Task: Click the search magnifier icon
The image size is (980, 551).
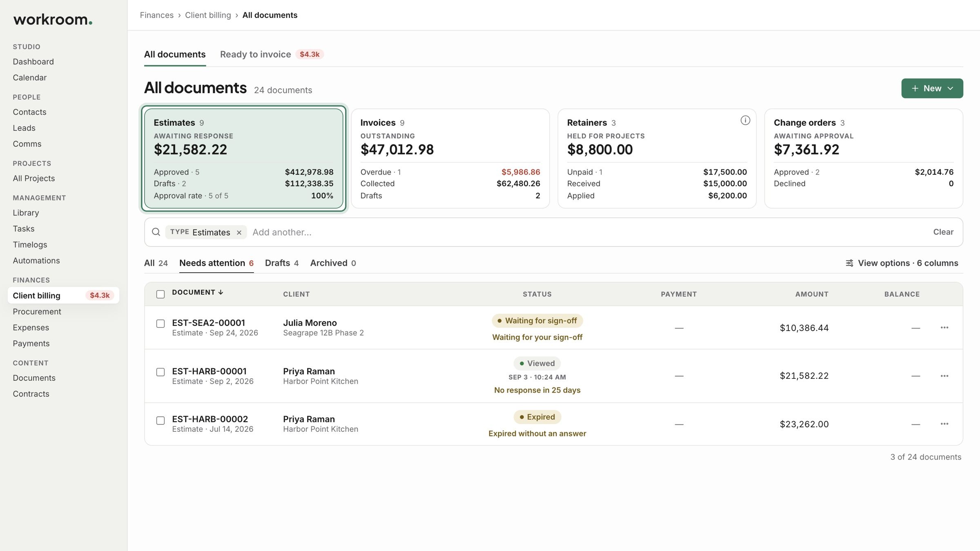Action: [156, 232]
